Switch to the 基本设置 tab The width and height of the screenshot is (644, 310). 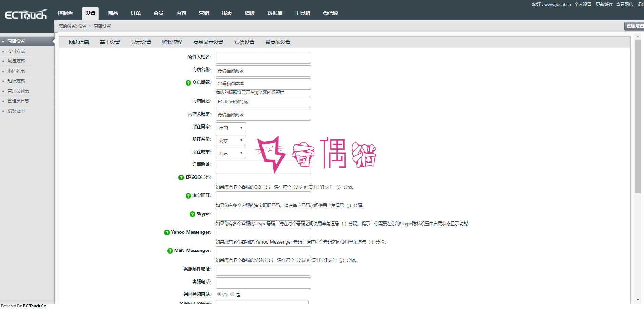pyautogui.click(x=110, y=42)
